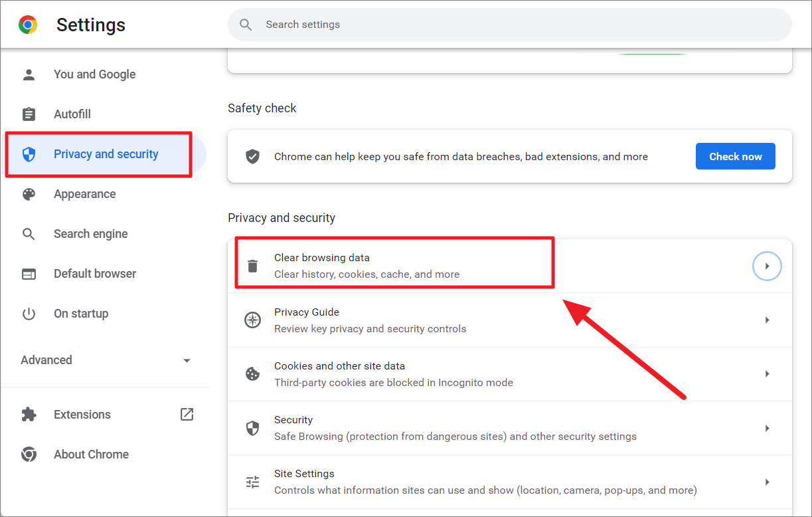Click the Safety check heading
812x517 pixels.
(x=262, y=108)
